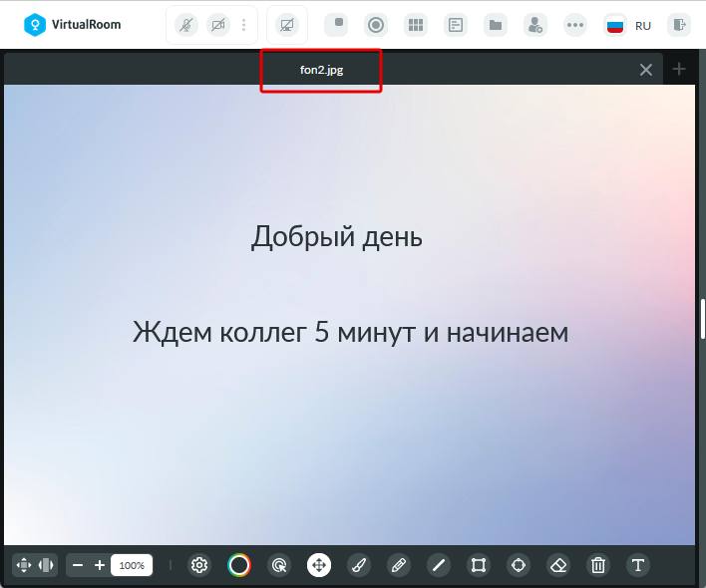Click the 100% zoom field

tap(132, 565)
